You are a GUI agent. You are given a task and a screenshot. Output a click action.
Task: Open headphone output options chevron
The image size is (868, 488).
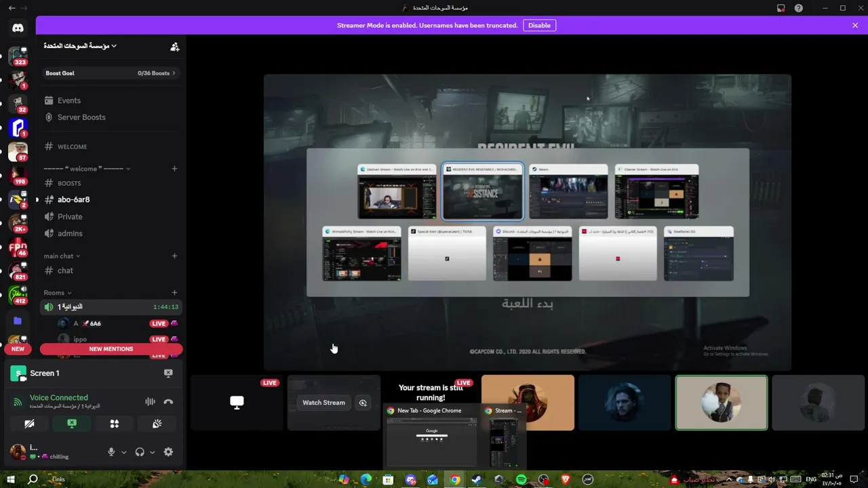(152, 452)
